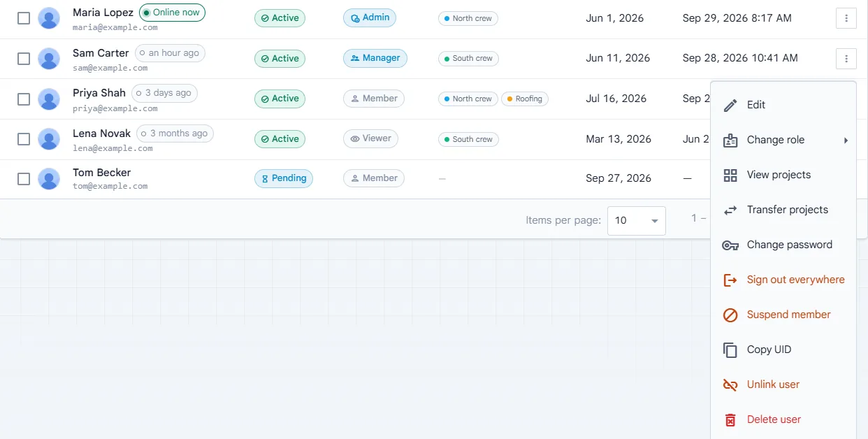The width and height of the screenshot is (868, 439).
Task: Click the Pending status chip for Tom
Action: 284,178
